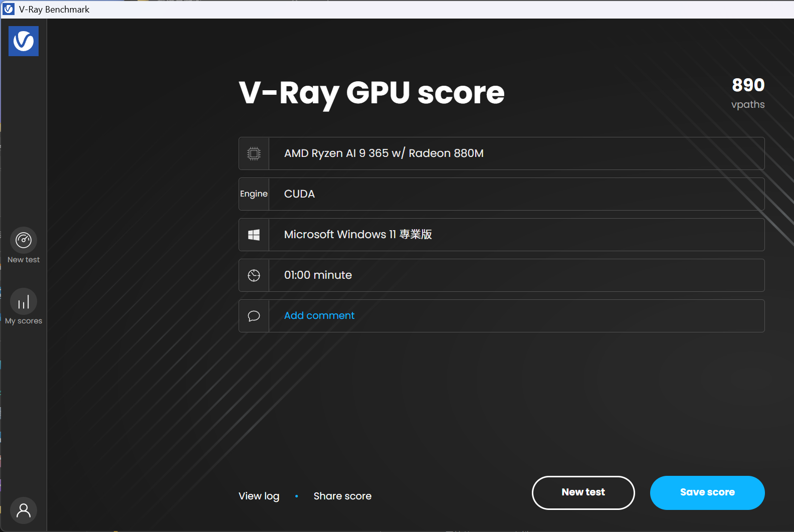Click the Microsoft Windows 11 row text
Viewport: 794px width, 532px height.
coord(358,235)
